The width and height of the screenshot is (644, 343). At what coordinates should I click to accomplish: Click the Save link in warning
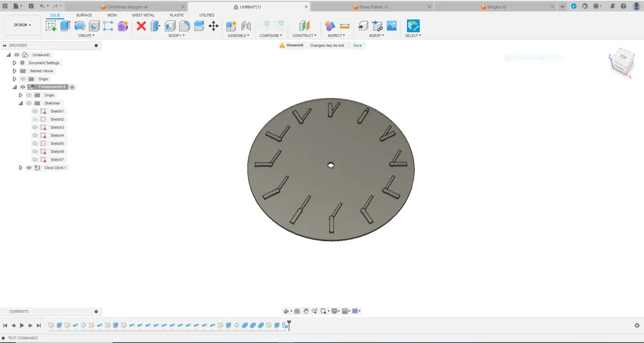click(357, 45)
